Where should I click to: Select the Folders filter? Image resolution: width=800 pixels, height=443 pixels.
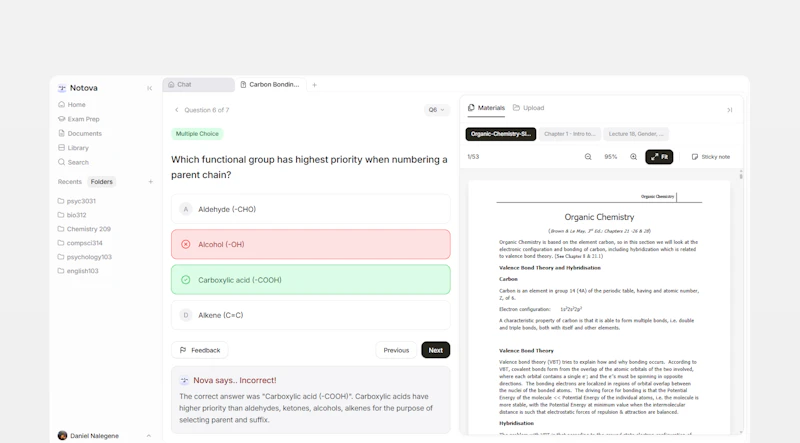click(x=102, y=182)
